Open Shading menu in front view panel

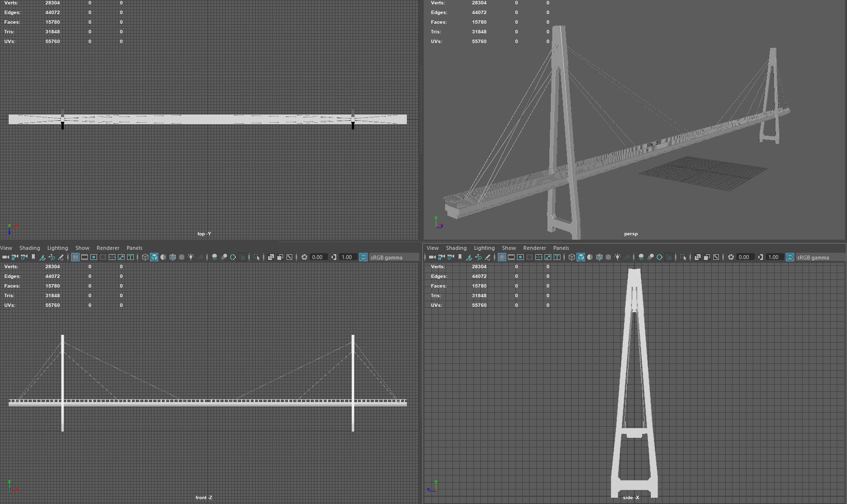tap(29, 248)
